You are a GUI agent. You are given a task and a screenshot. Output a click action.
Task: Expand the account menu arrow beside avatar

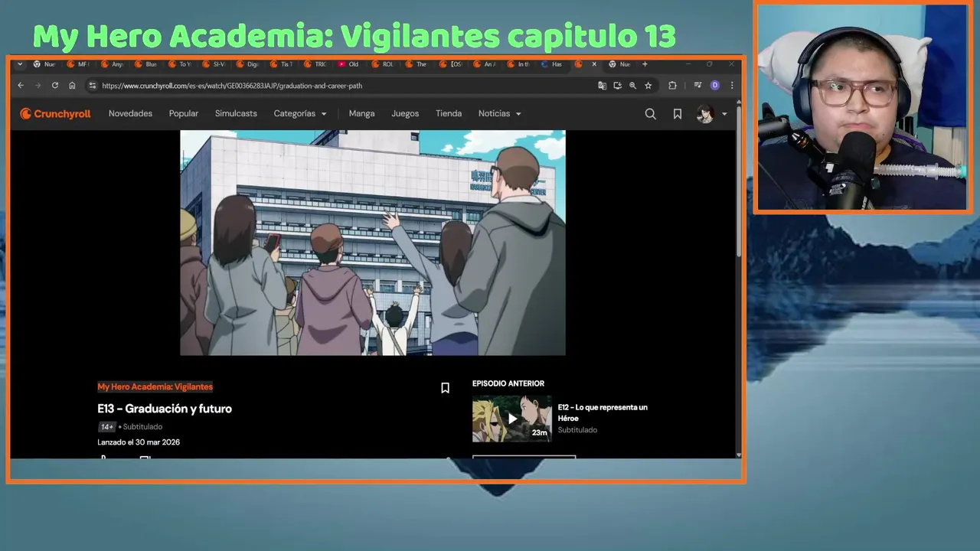tap(724, 114)
